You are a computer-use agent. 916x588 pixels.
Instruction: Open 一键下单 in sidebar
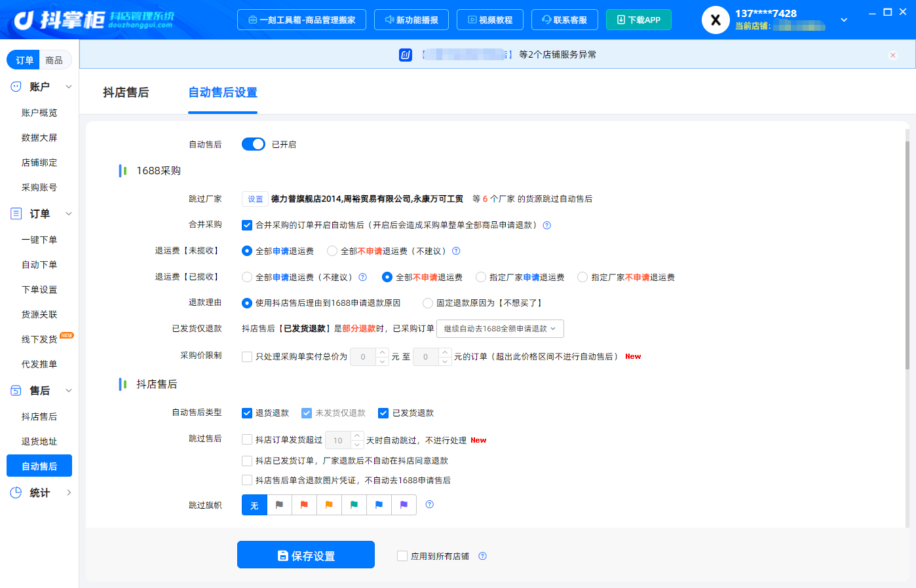click(39, 240)
